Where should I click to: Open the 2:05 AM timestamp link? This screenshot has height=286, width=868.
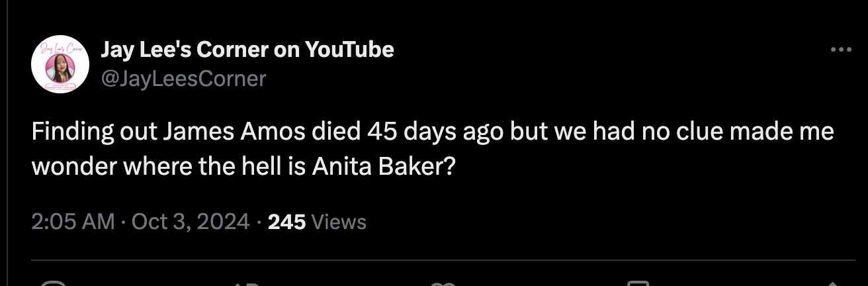click(73, 221)
